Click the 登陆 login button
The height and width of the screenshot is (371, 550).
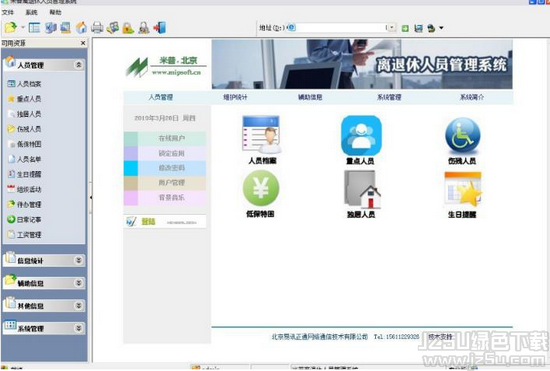click(x=165, y=222)
